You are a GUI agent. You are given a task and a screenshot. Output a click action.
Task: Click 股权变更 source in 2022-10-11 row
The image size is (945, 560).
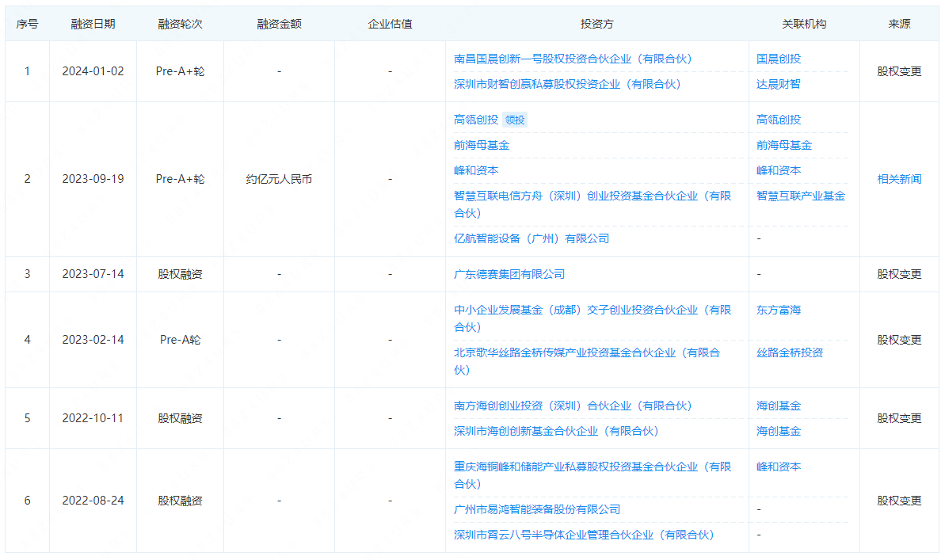[899, 417]
